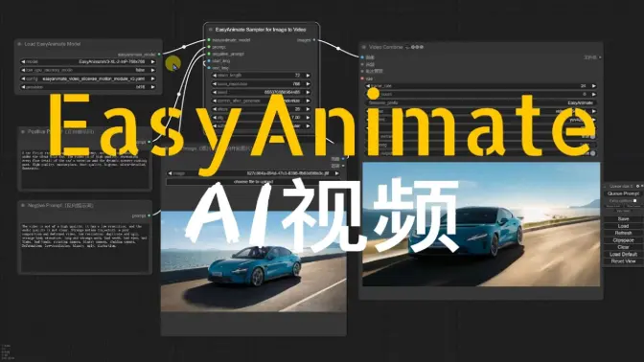This screenshot has height=362, width=644.
Task: Click the Negative Prompt node's prompt output socket
Action: tap(149, 215)
